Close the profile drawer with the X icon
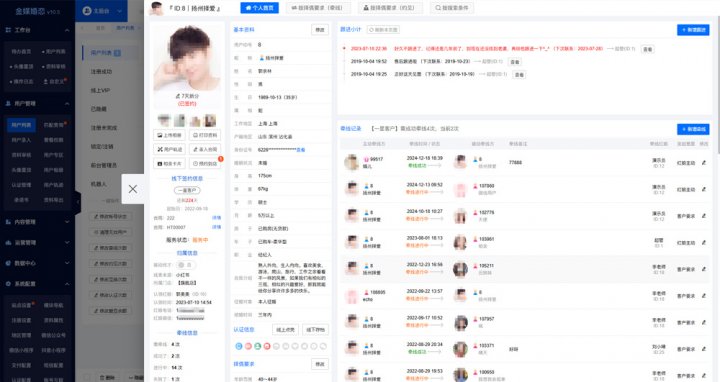The image size is (720, 382). click(133, 189)
